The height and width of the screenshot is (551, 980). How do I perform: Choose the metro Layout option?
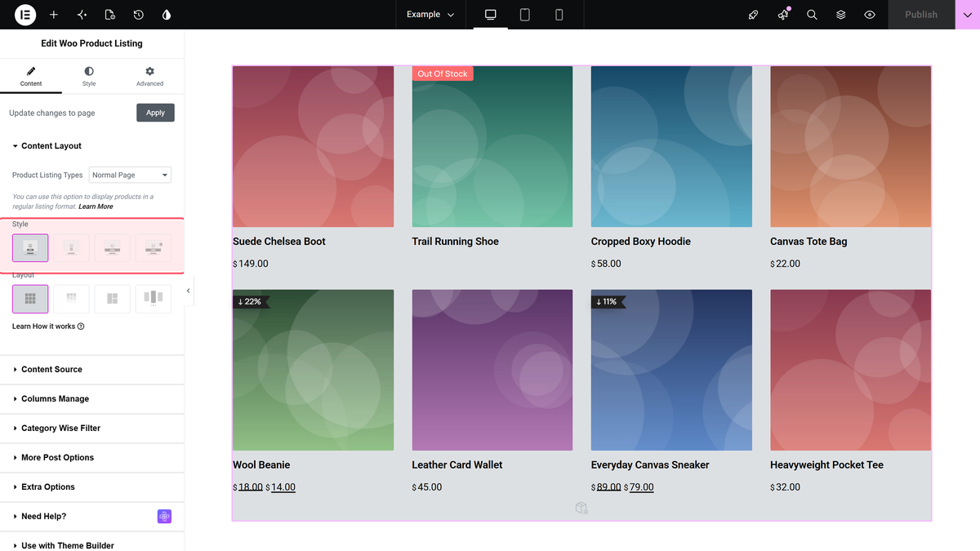(113, 299)
